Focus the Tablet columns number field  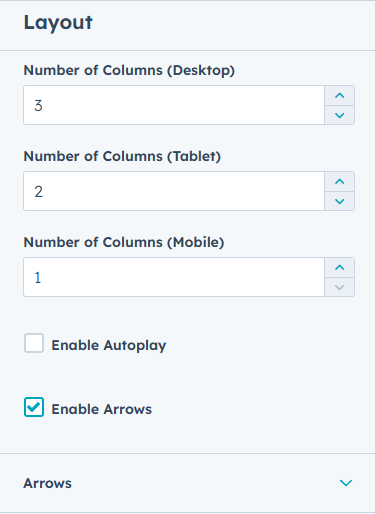click(174, 191)
